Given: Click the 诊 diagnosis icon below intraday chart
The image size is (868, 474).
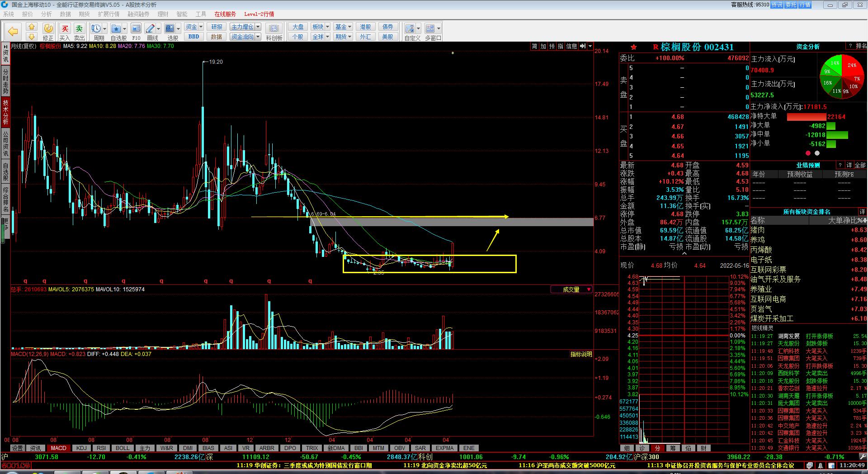Looking at the screenshot, I should pyautogui.click(x=642, y=448).
